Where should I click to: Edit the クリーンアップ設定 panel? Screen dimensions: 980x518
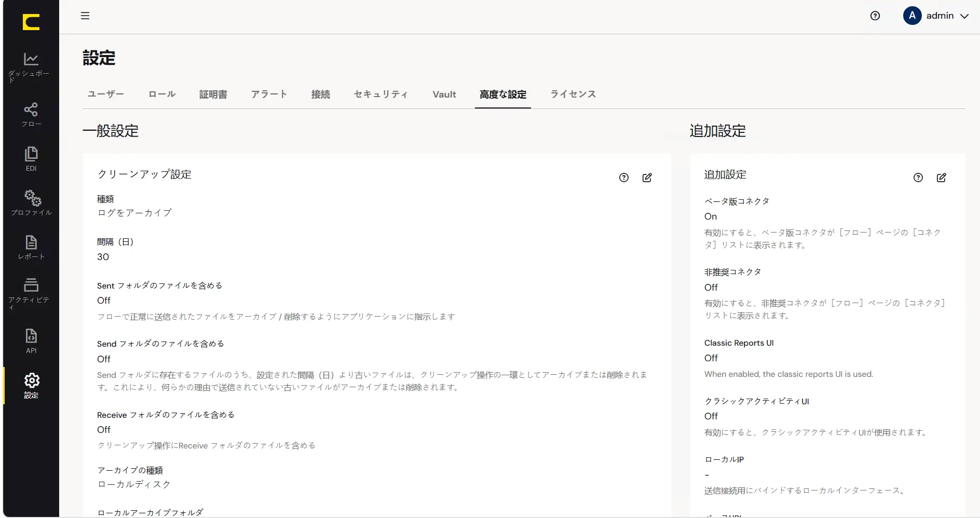(647, 178)
